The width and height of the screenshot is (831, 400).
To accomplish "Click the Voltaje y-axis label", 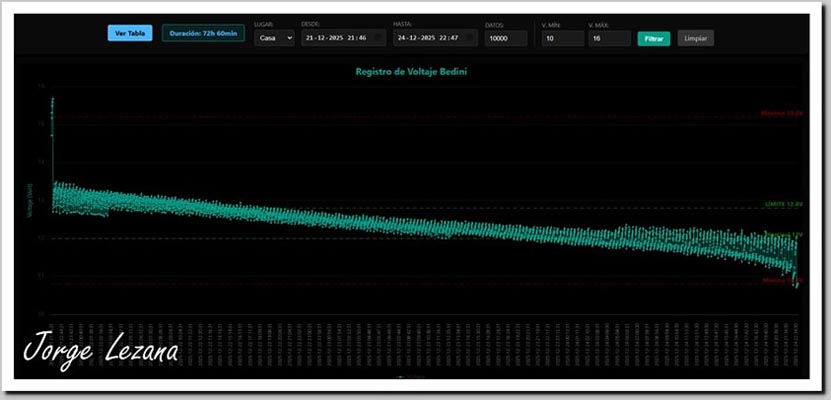I will [x=30, y=205].
